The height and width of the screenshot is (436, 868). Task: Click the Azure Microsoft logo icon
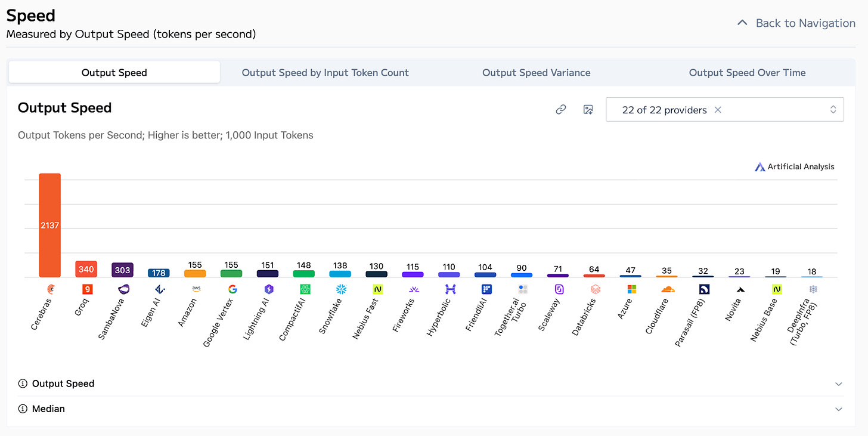pyautogui.click(x=632, y=289)
